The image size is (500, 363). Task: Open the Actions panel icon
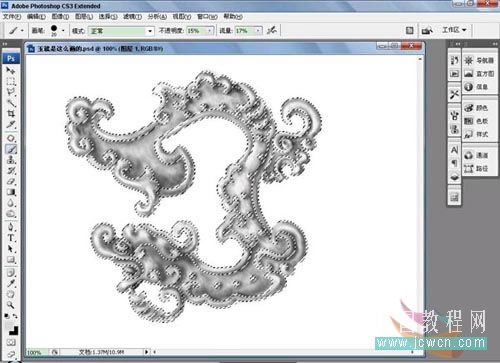[454, 73]
